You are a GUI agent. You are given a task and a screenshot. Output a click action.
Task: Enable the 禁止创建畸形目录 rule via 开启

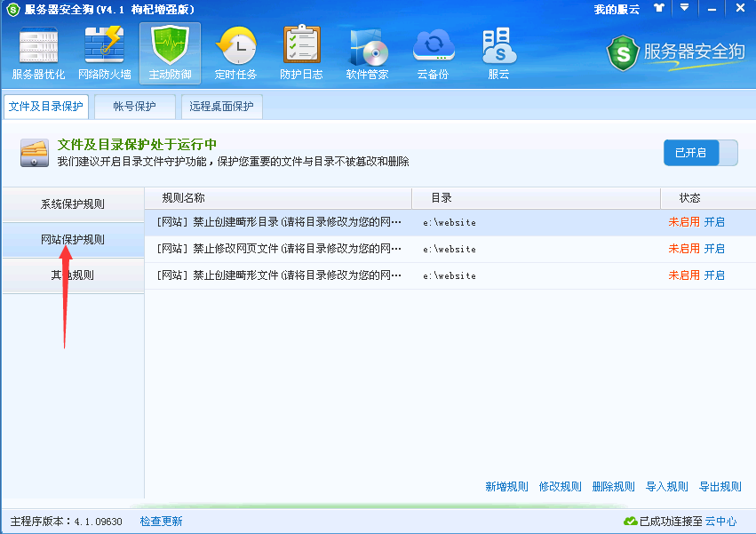(x=714, y=222)
